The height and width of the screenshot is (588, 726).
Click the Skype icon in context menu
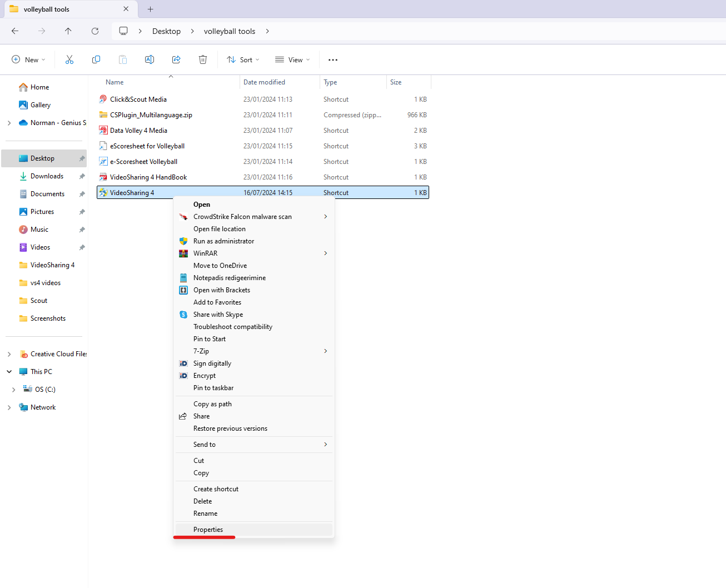pyautogui.click(x=183, y=315)
